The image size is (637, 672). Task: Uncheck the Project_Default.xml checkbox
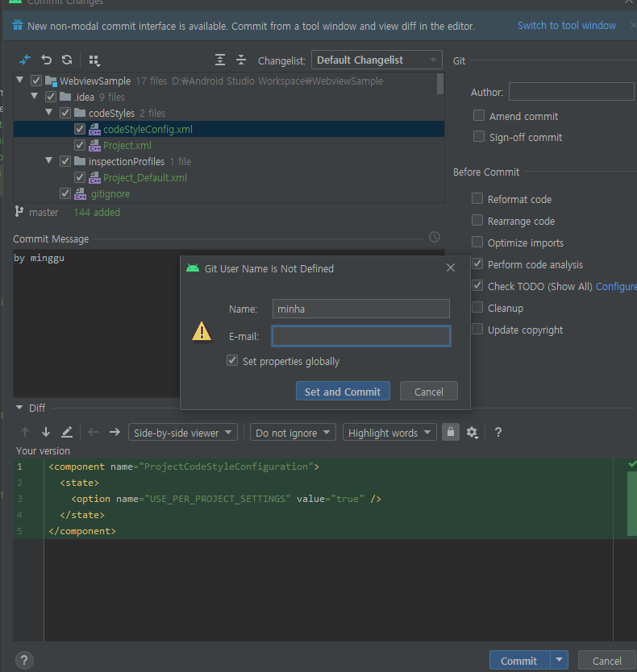(79, 177)
